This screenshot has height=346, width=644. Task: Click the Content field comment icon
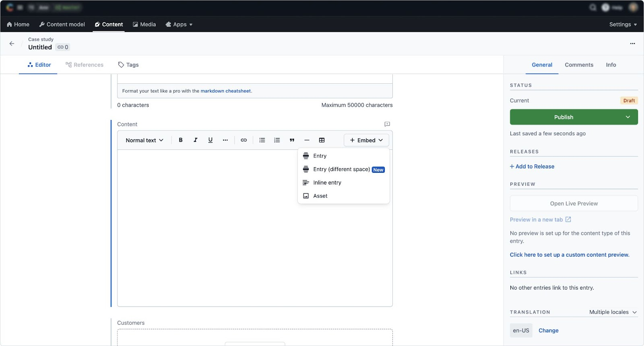(387, 124)
